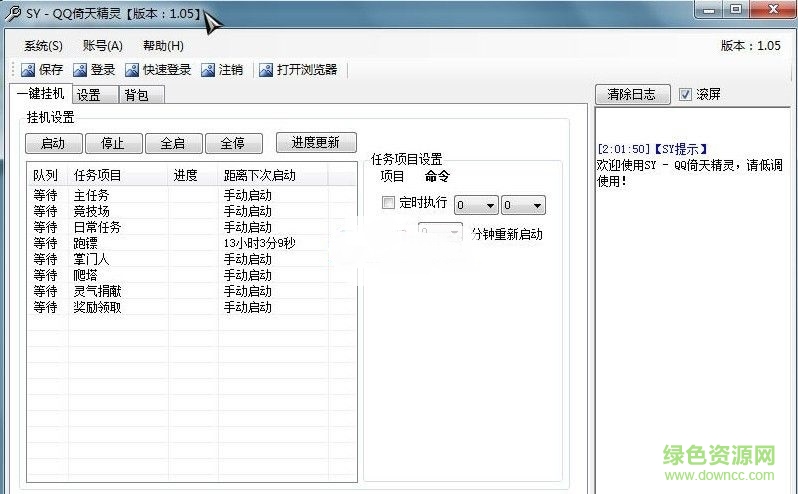Screen dimensions: 798x494
Task: Select the 掌门人 row
Action: (191, 259)
